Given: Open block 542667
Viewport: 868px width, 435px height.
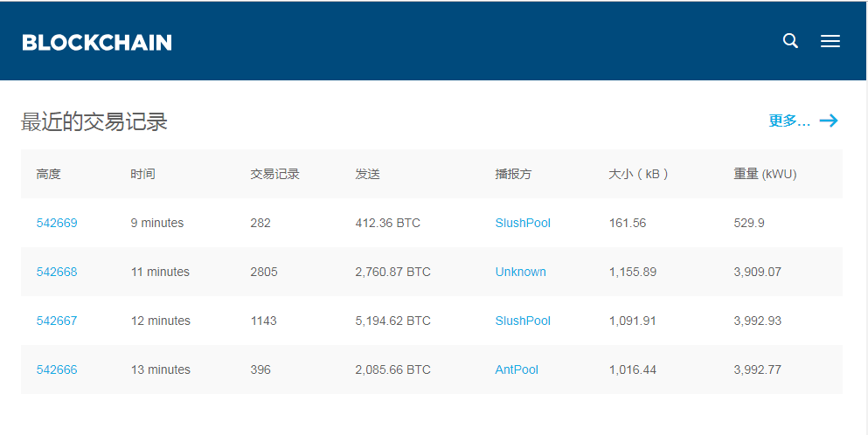Looking at the screenshot, I should [57, 321].
